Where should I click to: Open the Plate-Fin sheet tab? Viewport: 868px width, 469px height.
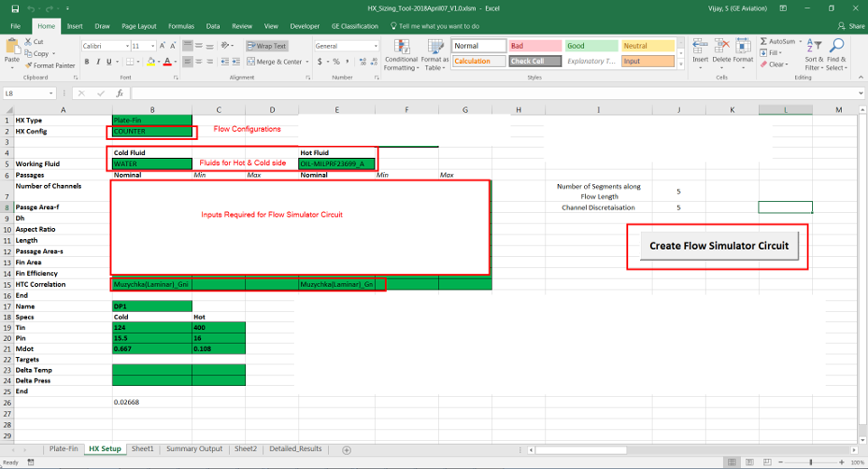[x=64, y=449]
